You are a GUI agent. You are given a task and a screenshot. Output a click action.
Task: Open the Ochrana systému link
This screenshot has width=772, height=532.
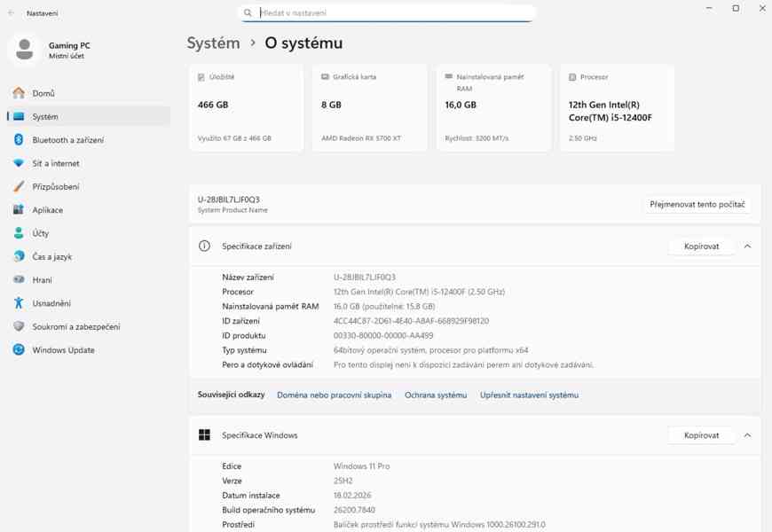tap(434, 395)
